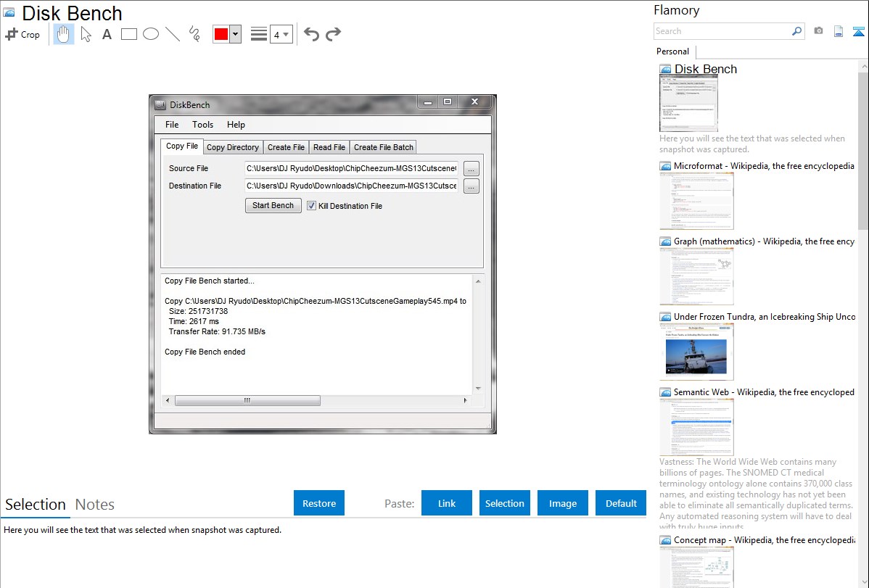Click Start Bench button
869x588 pixels.
[x=273, y=206]
